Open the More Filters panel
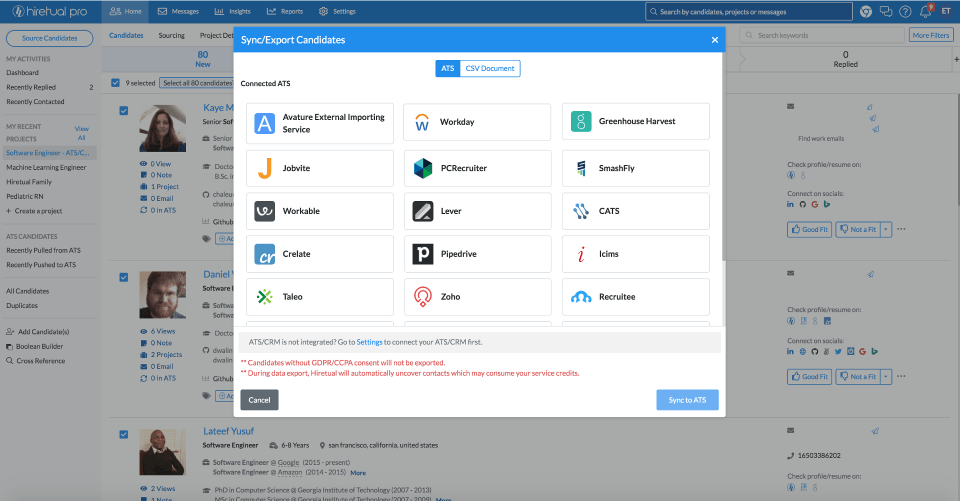This screenshot has height=501, width=960. coord(931,36)
